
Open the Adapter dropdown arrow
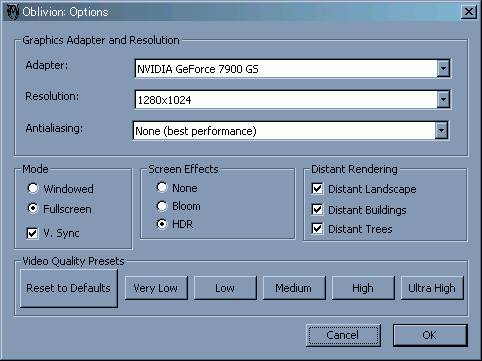(x=443, y=69)
